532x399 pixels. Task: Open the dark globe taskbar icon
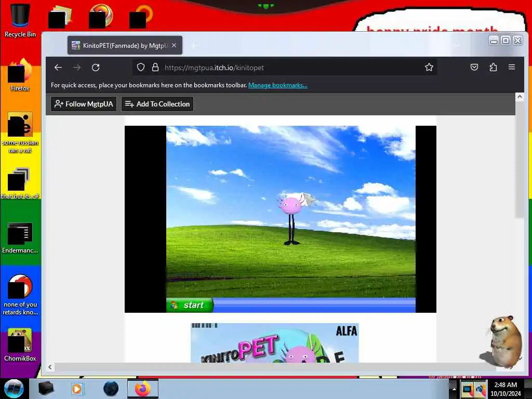(111, 389)
